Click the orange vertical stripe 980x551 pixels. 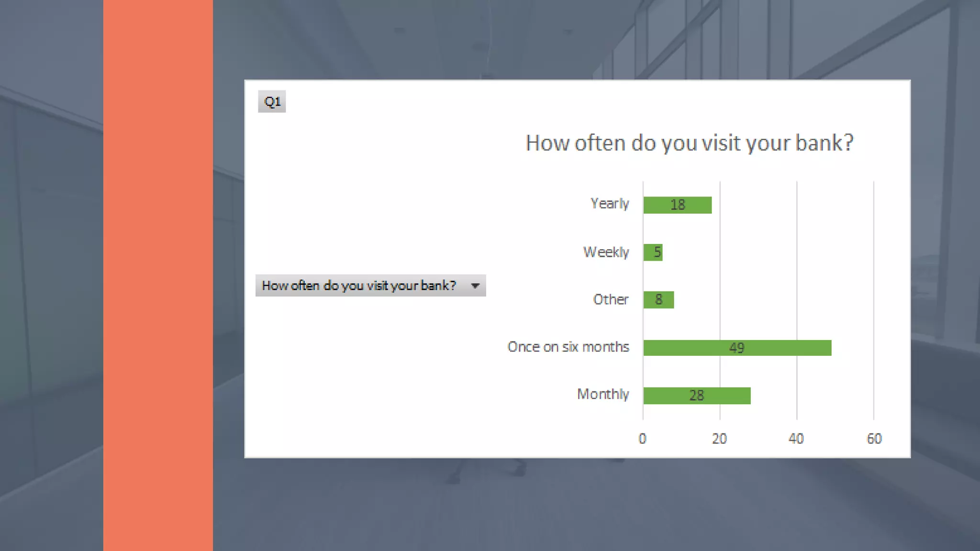158,275
